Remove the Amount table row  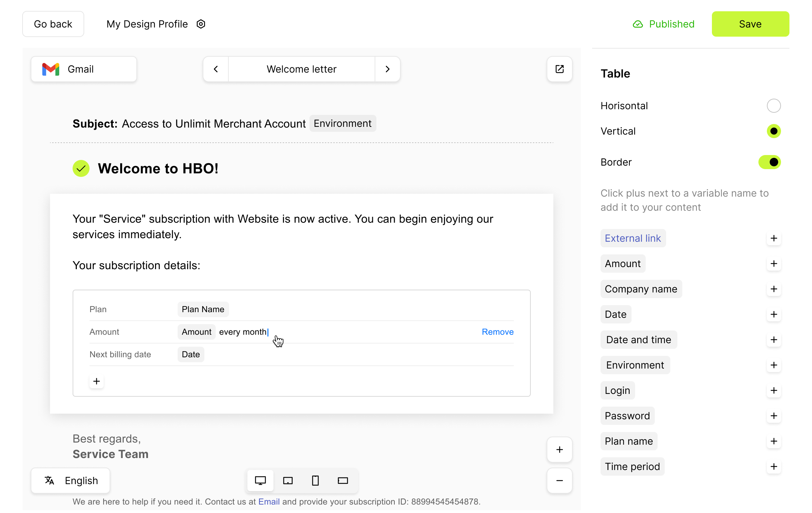click(498, 332)
